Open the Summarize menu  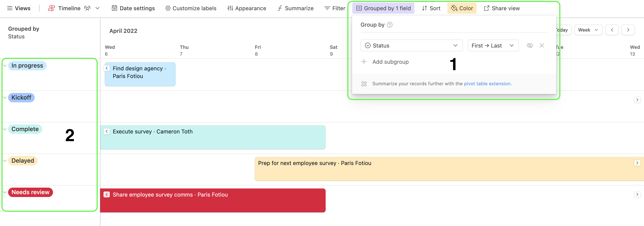tap(295, 8)
